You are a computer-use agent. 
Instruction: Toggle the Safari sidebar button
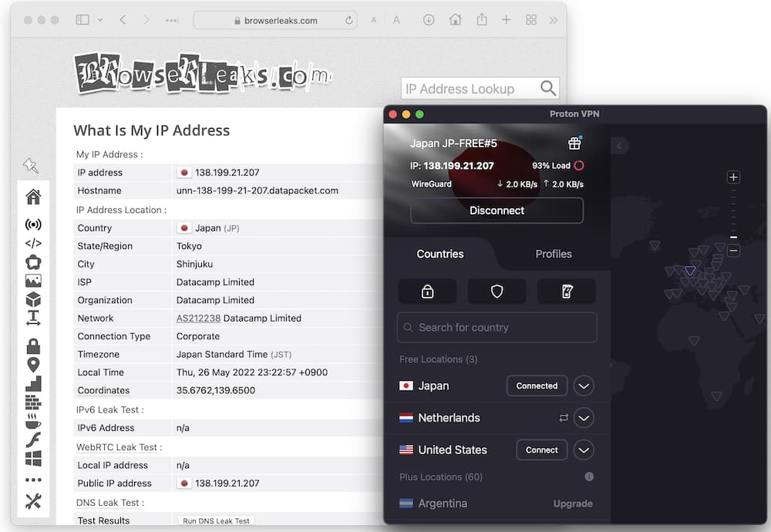point(82,20)
